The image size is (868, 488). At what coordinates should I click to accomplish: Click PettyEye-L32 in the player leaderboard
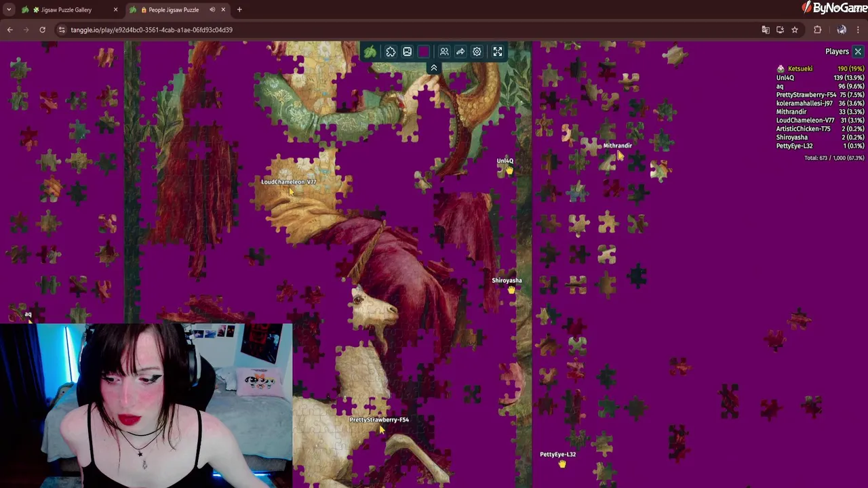pos(795,146)
